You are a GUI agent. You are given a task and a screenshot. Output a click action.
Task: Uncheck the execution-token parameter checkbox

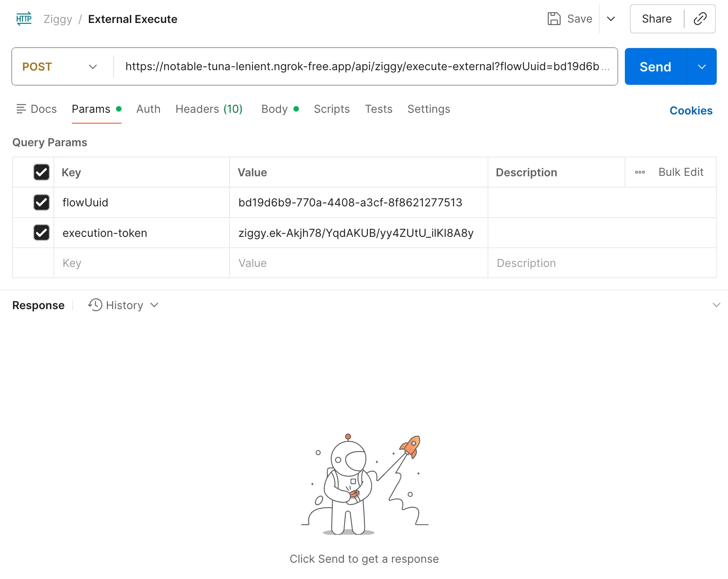[x=41, y=233]
